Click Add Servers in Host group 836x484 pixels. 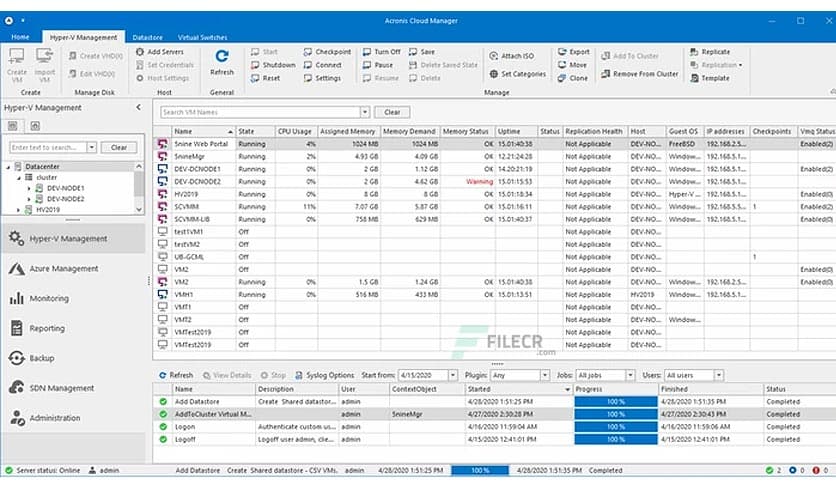coord(159,52)
